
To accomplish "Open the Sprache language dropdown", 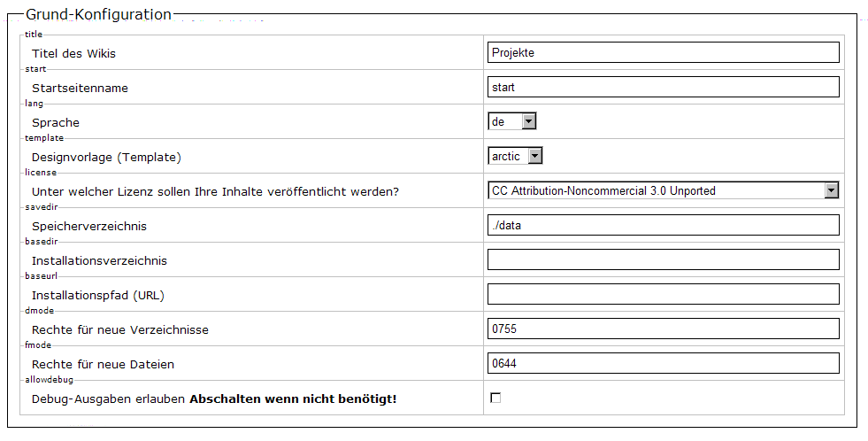I will (511, 121).
